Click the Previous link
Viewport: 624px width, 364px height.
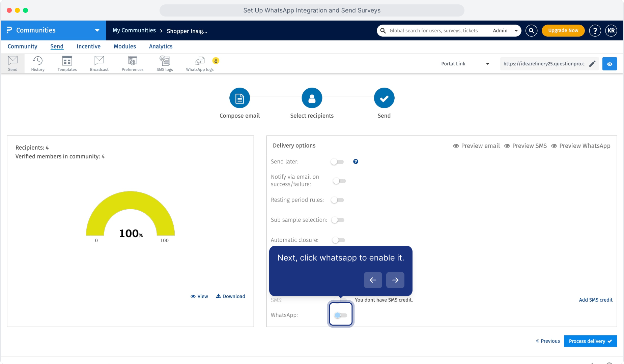click(x=548, y=341)
